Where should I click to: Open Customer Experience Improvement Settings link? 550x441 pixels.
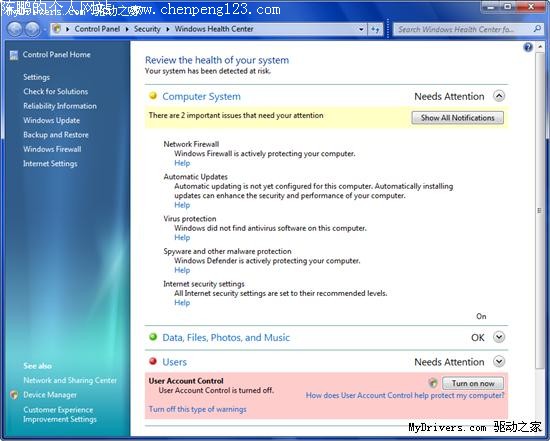pos(60,414)
